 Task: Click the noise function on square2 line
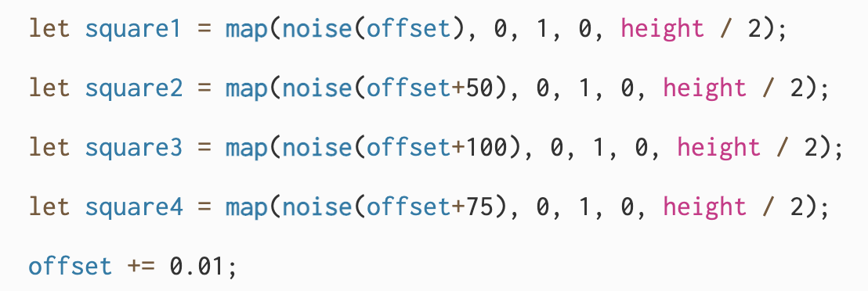coord(316,88)
